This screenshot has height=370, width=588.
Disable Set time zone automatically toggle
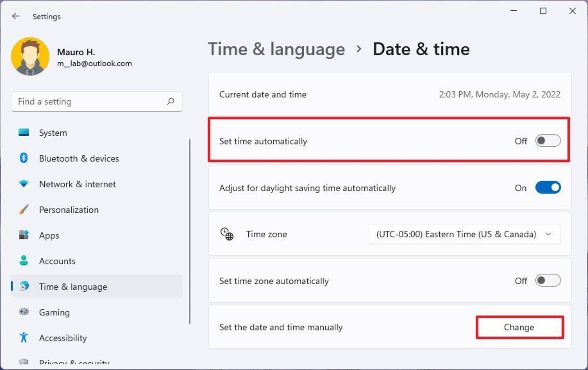coord(547,281)
